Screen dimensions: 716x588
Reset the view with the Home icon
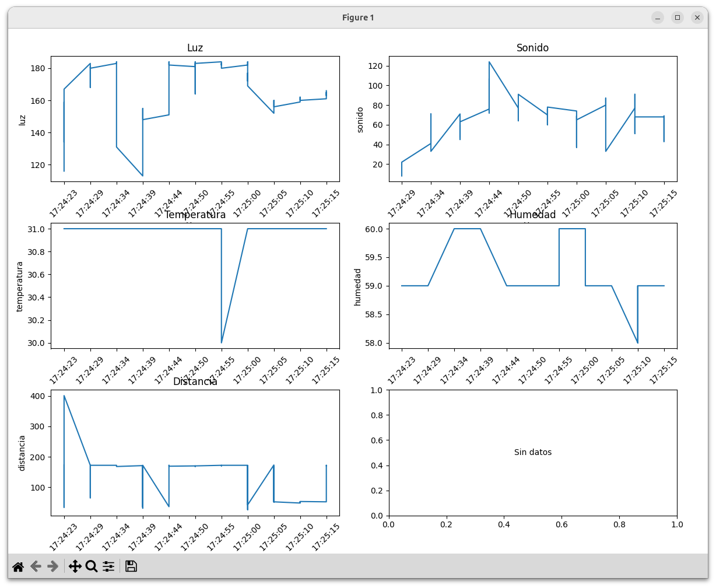pyautogui.click(x=18, y=566)
